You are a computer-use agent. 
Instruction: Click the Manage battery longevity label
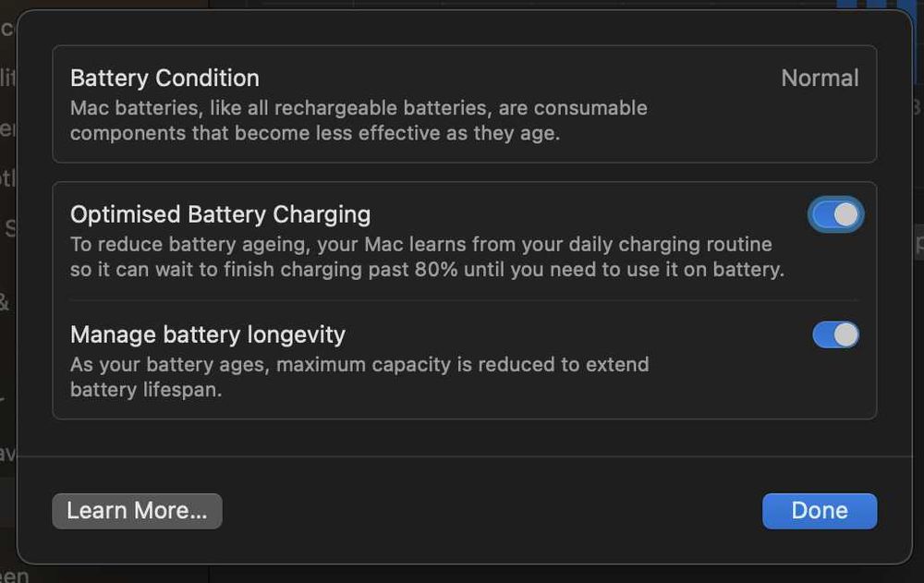point(208,334)
